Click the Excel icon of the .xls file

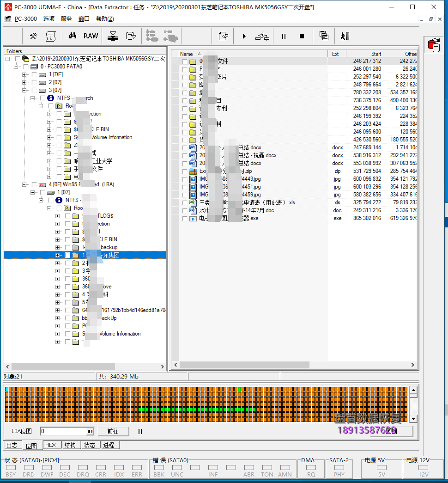(x=193, y=202)
